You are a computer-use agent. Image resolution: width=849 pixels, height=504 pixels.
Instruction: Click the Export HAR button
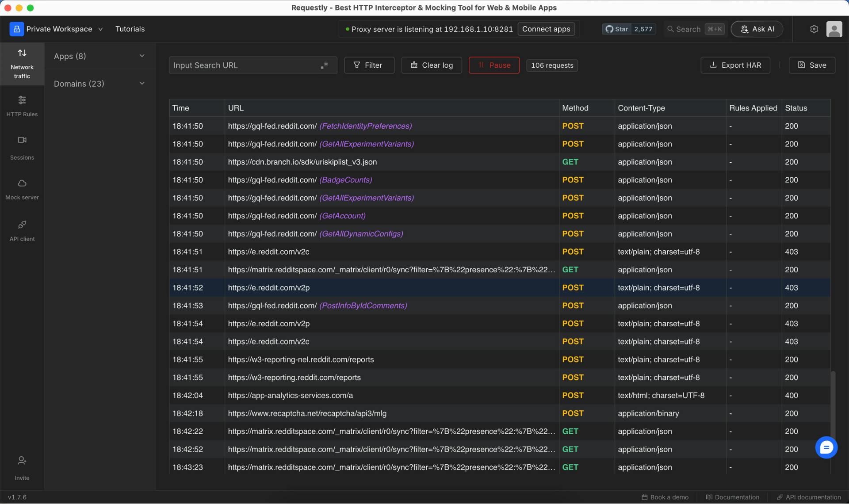coord(735,65)
